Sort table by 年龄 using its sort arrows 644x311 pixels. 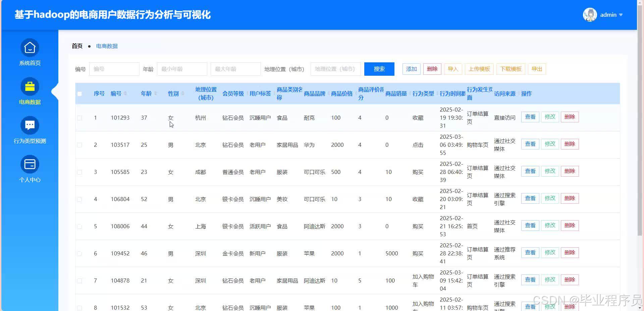click(155, 94)
